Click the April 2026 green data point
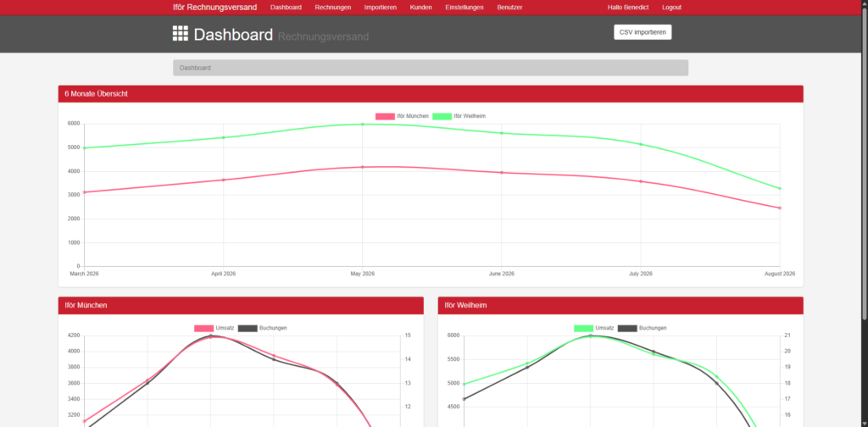This screenshot has width=868, height=427. [x=224, y=138]
